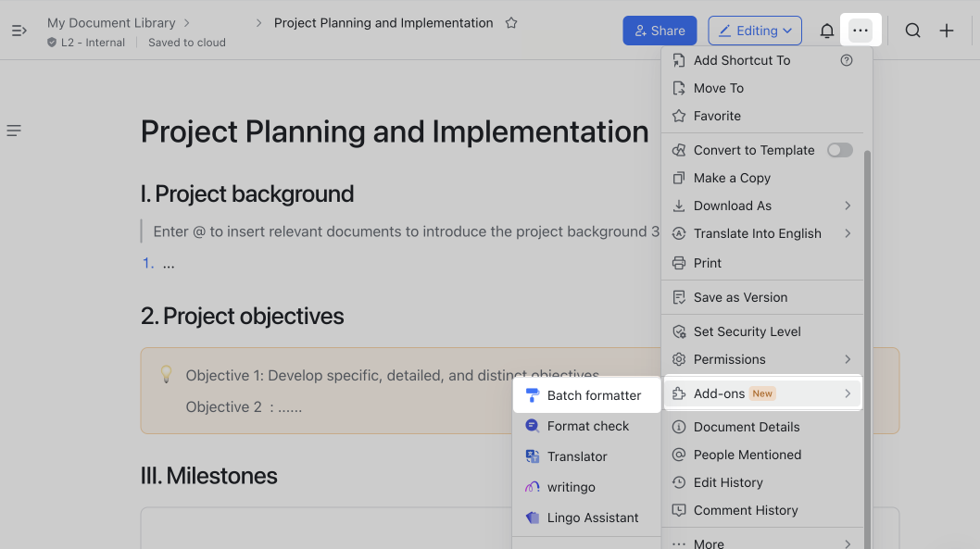Select Save as Version menu item
This screenshot has width=980, height=549.
pos(740,297)
